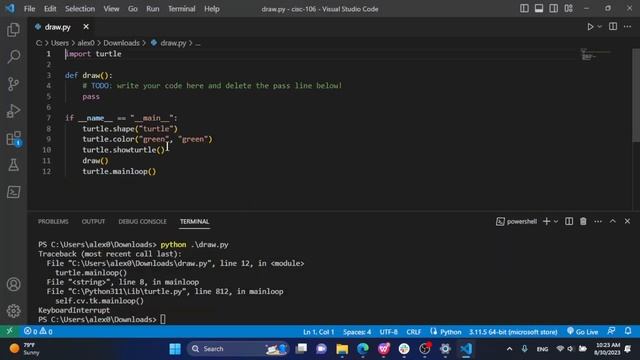The image size is (640, 360).
Task: Open terminal panel ellipsis actions
Action: [x=598, y=221]
